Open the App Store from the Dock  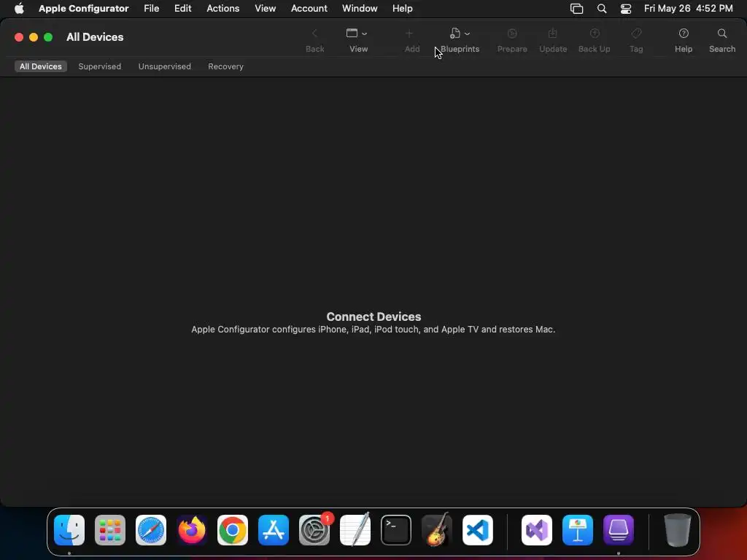(274, 530)
